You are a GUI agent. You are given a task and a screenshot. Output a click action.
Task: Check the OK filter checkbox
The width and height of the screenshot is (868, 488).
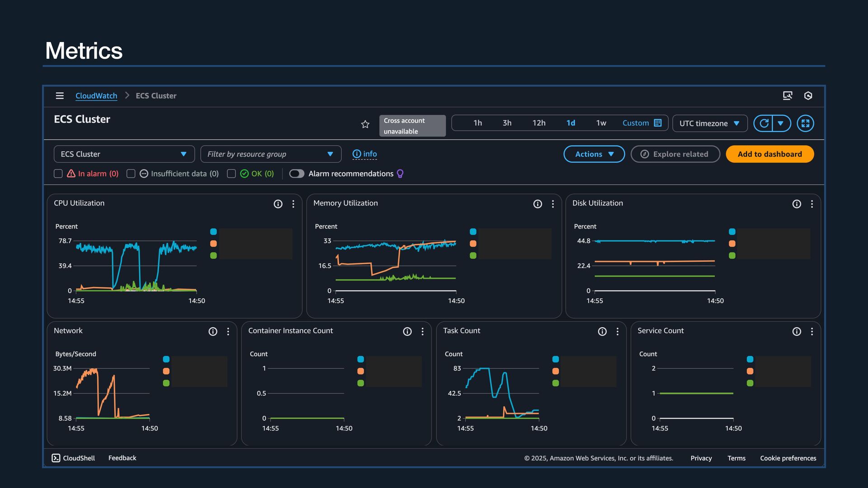(x=231, y=174)
